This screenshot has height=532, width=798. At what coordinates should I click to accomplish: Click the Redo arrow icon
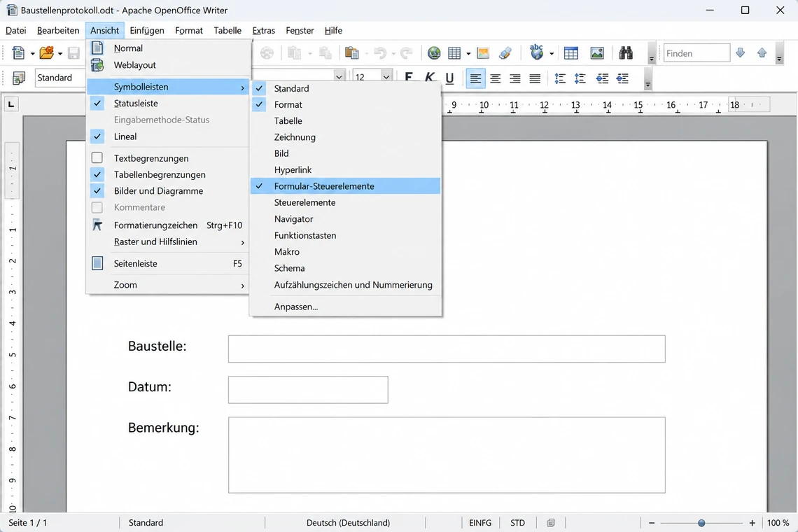[406, 53]
